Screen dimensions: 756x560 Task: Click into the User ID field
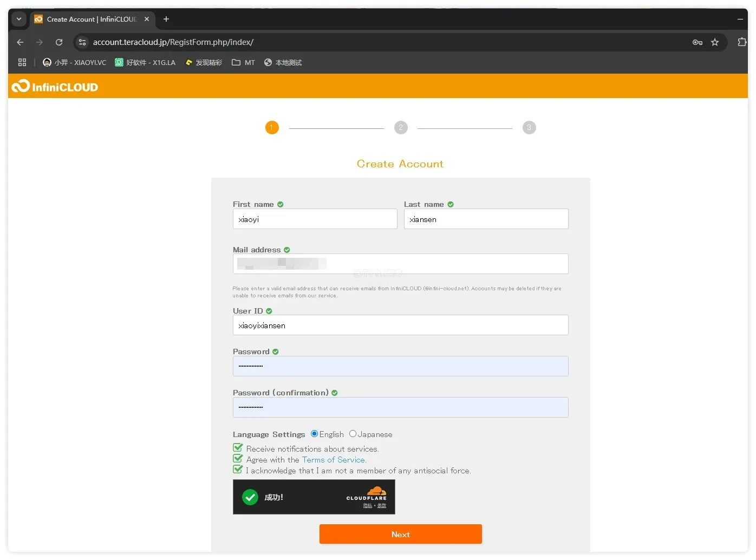(401, 325)
